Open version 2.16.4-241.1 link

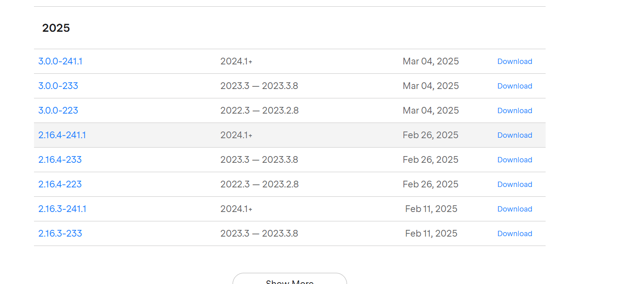click(x=62, y=135)
